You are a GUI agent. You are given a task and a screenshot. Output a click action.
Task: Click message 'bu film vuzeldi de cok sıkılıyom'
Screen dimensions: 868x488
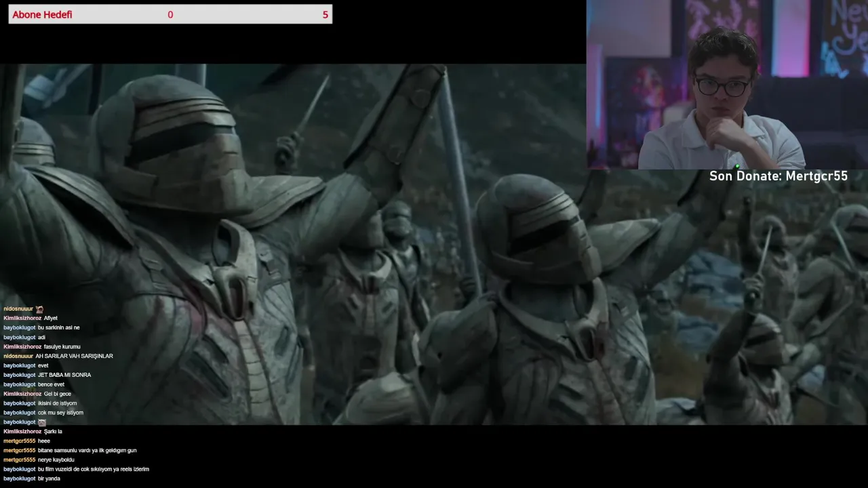[x=94, y=469]
